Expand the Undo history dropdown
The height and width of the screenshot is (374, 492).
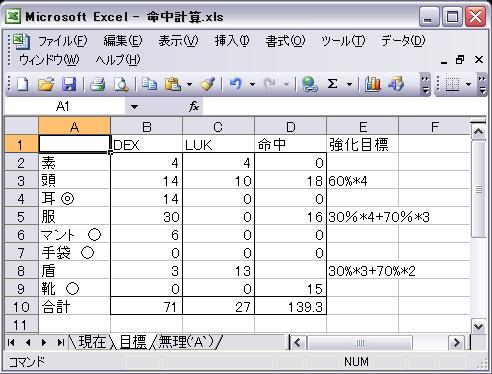click(x=252, y=84)
